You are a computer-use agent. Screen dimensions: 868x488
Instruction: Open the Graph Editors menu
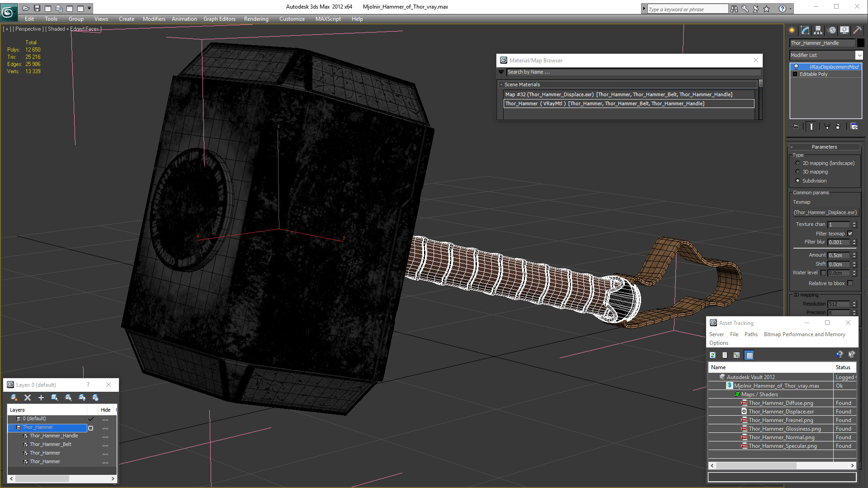tap(219, 19)
